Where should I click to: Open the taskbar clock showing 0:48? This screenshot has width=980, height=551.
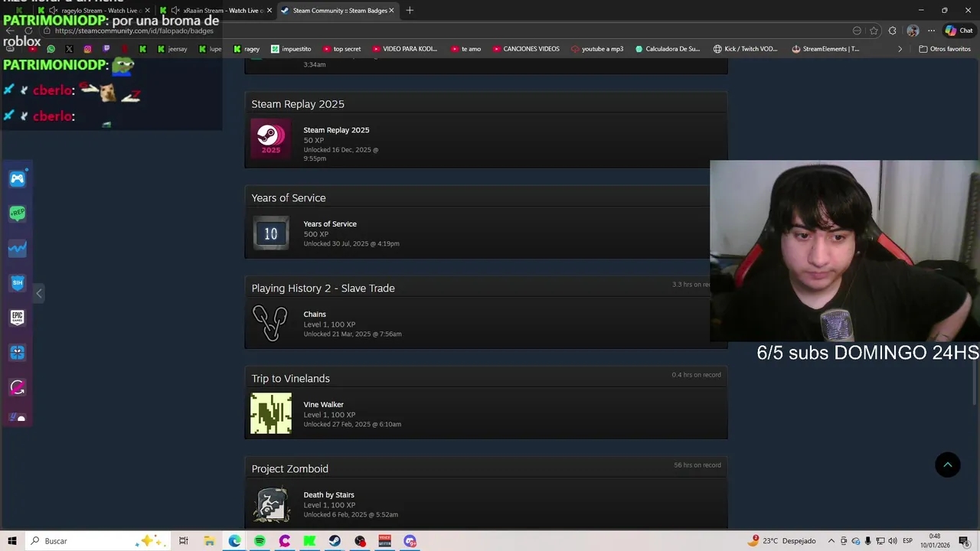[935, 541]
